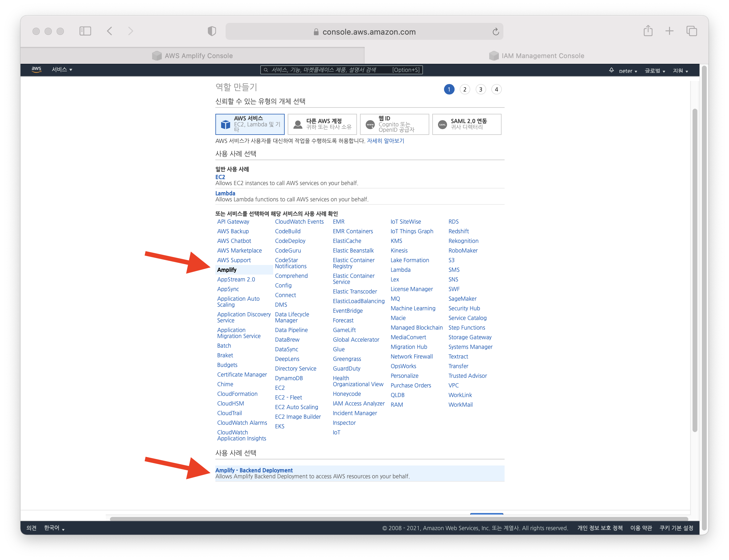Open the peter account dropdown

[x=627, y=71]
